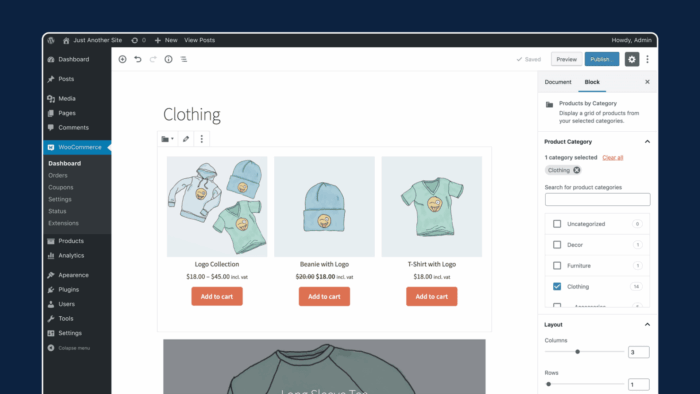The height and width of the screenshot is (394, 700).
Task: Collapse the Layout panel
Action: 647,325
